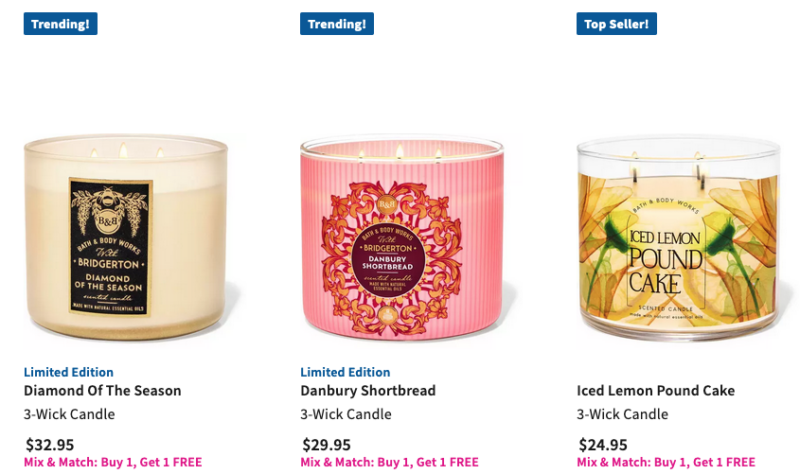Click the $29.95 price
This screenshot has width=800, height=474.
(x=326, y=444)
